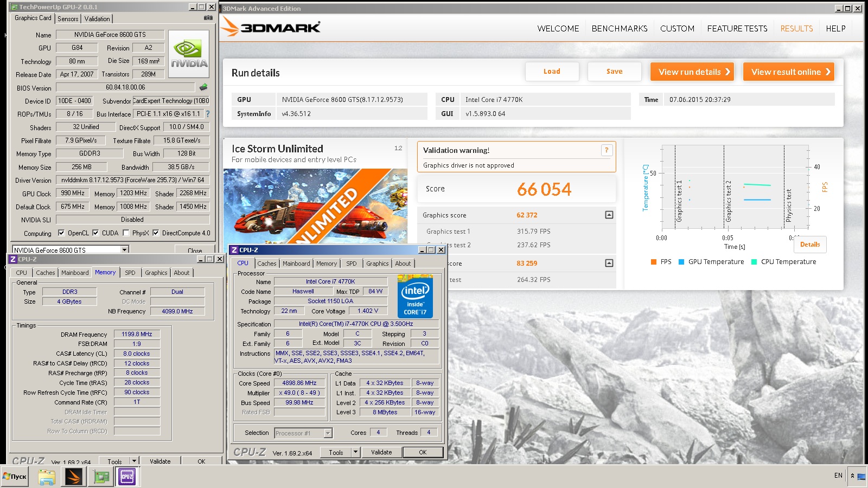
Task: Switch to the Sensors tab in GPU-Z
Action: (x=68, y=19)
